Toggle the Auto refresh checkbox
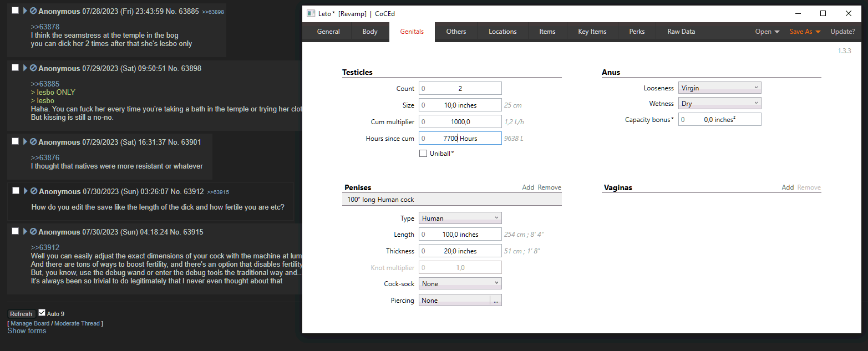868x351 pixels. [42, 313]
